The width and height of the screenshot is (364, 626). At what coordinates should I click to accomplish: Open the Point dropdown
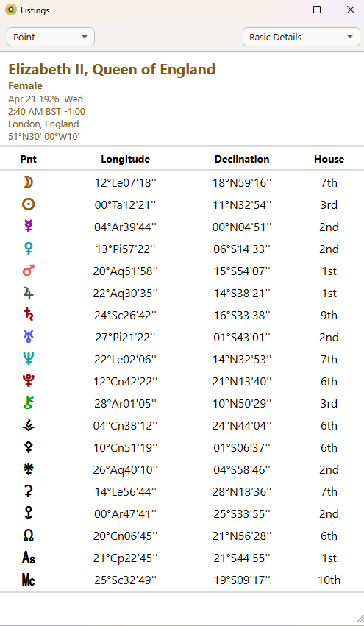[x=51, y=37]
